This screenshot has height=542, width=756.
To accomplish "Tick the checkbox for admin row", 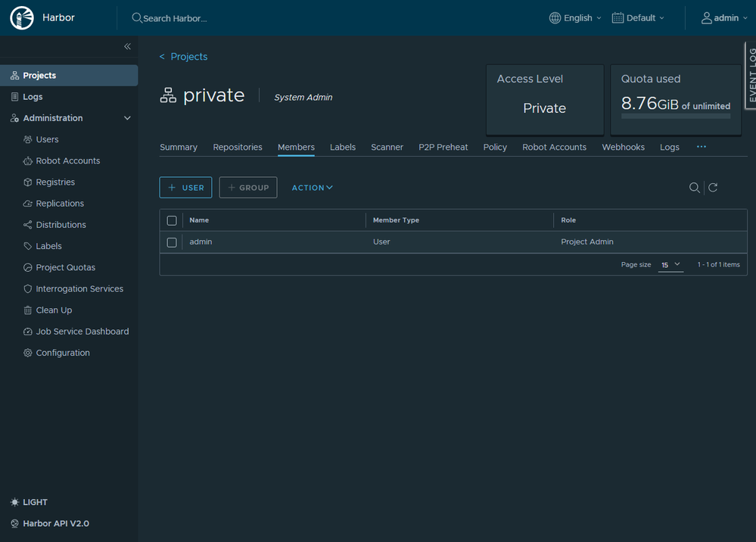I will 172,242.
